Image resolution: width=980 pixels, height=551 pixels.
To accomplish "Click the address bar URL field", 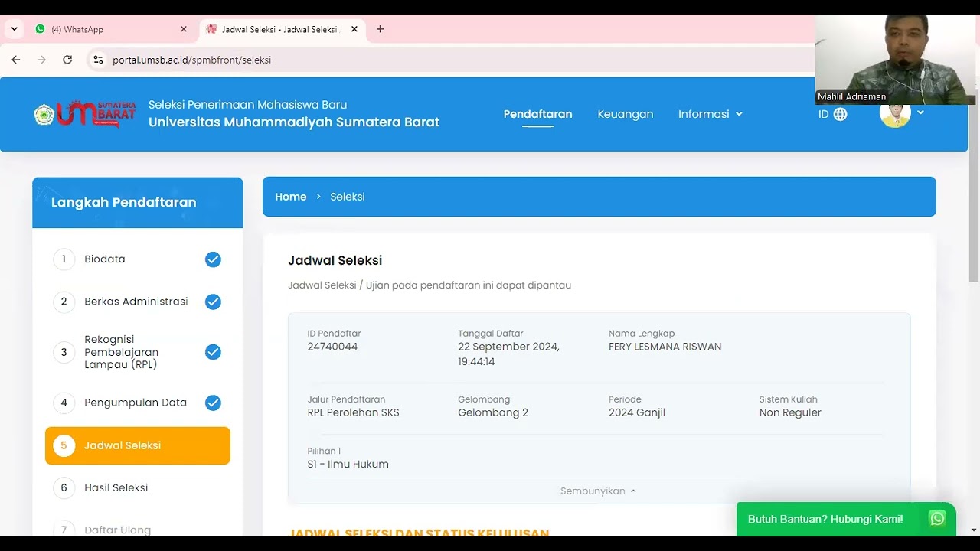I will pos(452,60).
